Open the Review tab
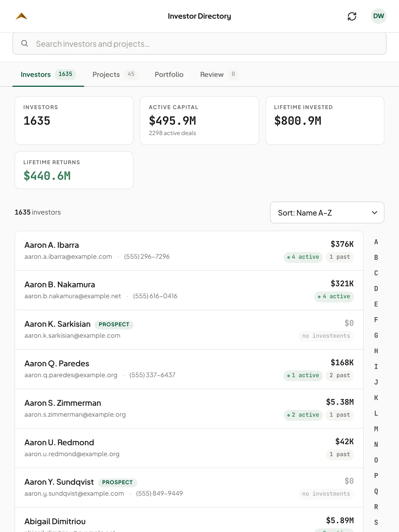This screenshot has height=532, width=399. pos(219,75)
